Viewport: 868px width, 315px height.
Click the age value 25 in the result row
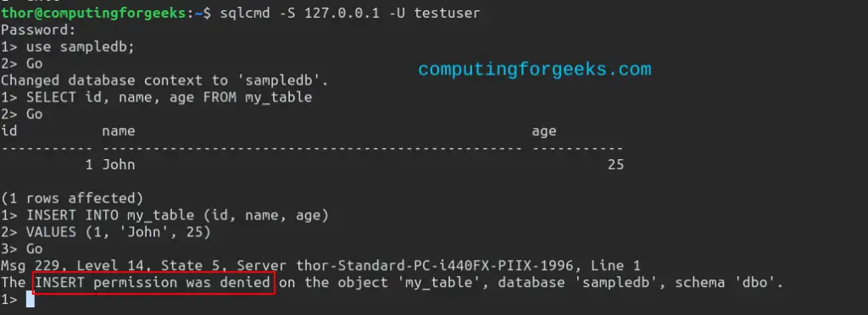[615, 164]
